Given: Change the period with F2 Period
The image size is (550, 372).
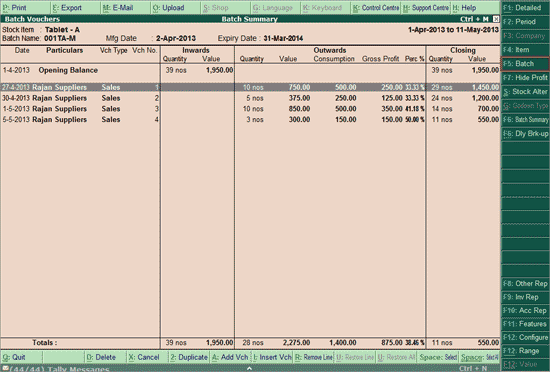Looking at the screenshot, I should click(x=525, y=22).
